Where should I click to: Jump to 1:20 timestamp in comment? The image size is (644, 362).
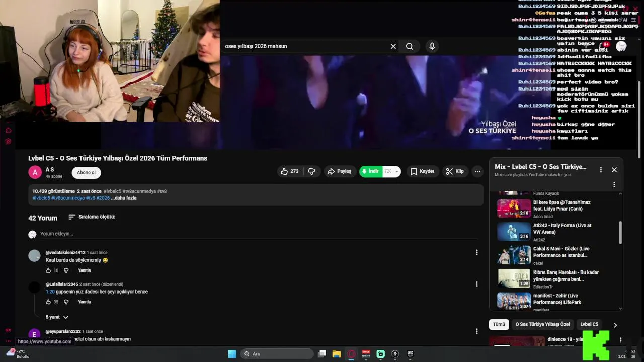pos(50,292)
